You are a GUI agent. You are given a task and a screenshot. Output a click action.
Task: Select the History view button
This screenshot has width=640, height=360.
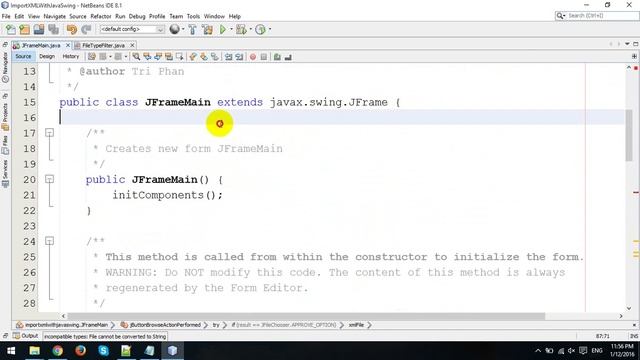(71, 57)
